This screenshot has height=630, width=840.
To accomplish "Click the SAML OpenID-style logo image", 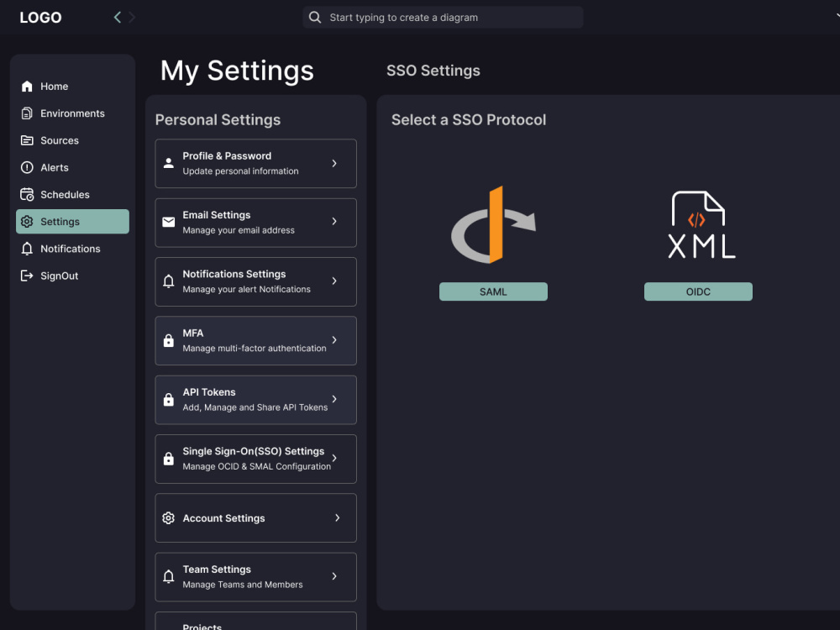I will click(493, 224).
